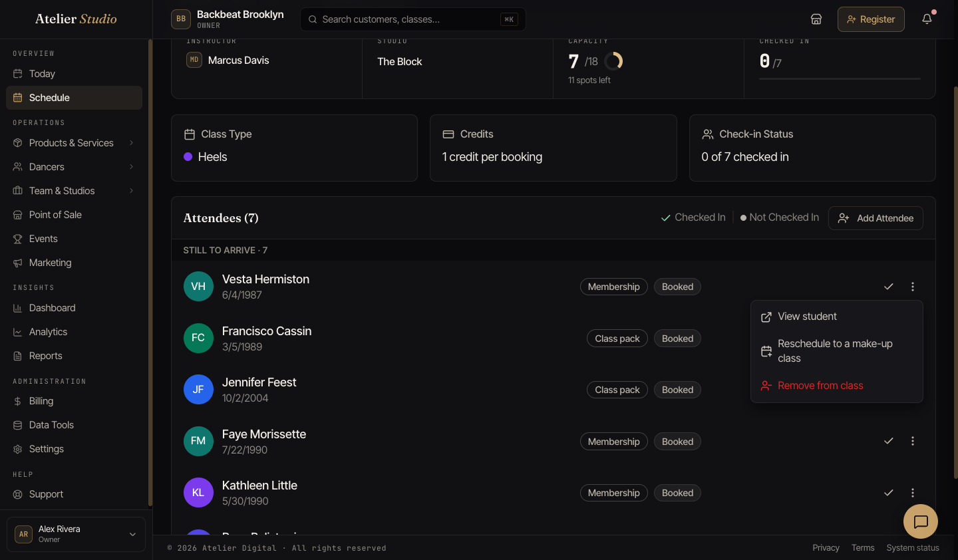The height and width of the screenshot is (560, 958).
Task: Open the notifications bell
Action: (927, 19)
